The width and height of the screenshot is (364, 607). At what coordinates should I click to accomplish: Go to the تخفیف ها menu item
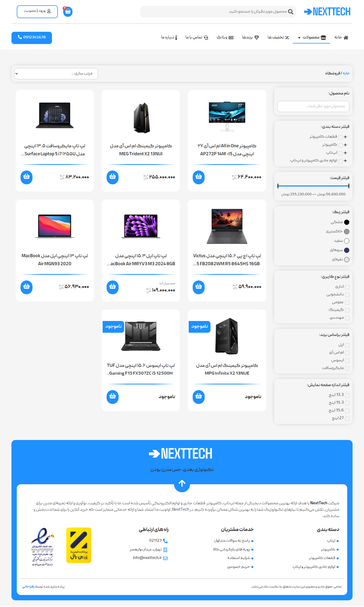(278, 37)
